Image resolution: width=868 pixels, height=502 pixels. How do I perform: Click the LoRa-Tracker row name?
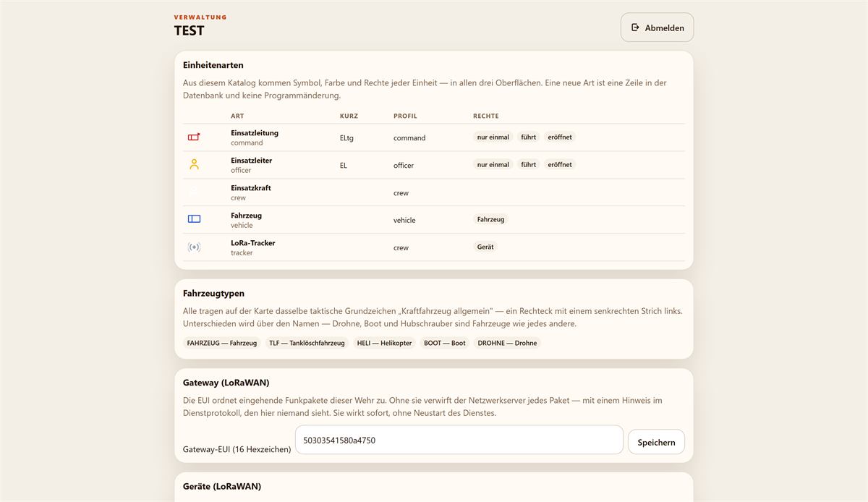pos(253,243)
